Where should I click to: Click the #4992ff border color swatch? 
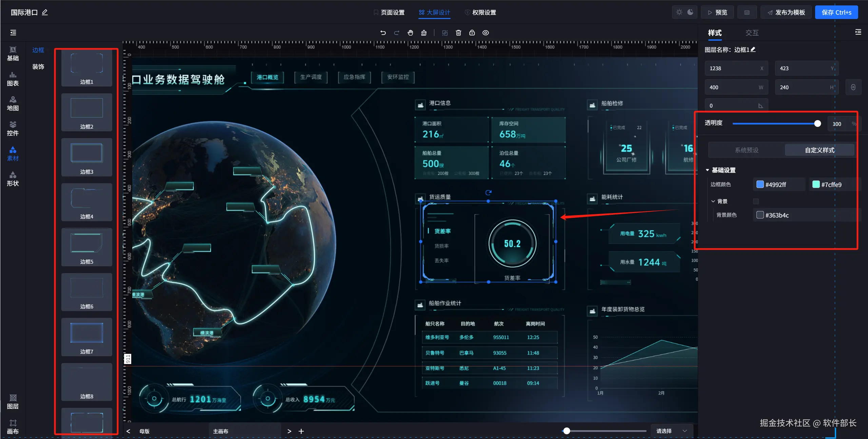pos(760,185)
